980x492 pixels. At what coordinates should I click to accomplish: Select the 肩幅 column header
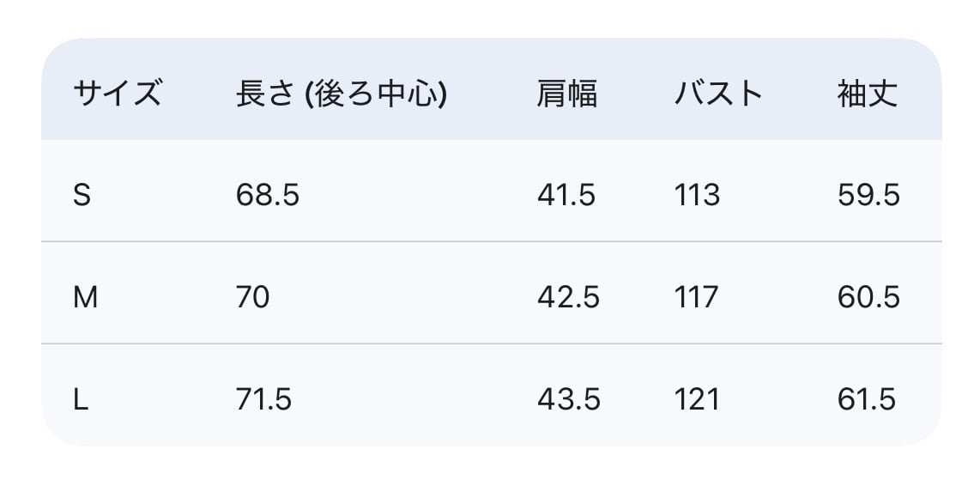click(x=566, y=93)
